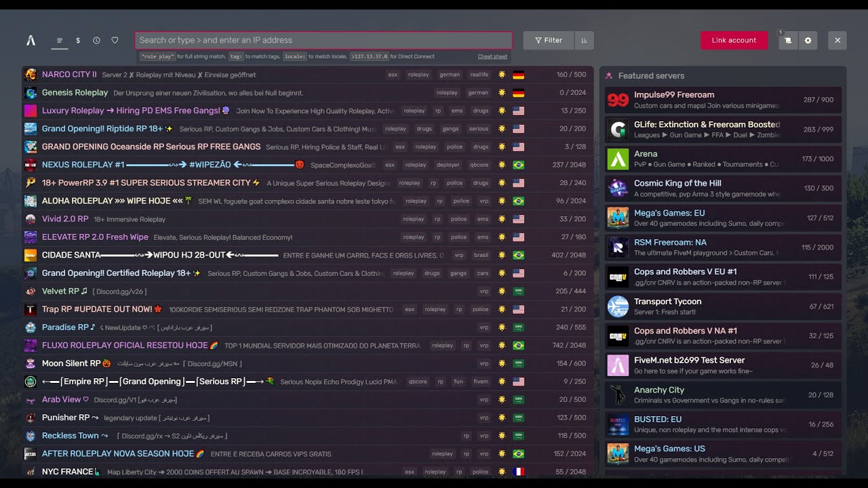Open the Filter dropdown

coord(549,41)
